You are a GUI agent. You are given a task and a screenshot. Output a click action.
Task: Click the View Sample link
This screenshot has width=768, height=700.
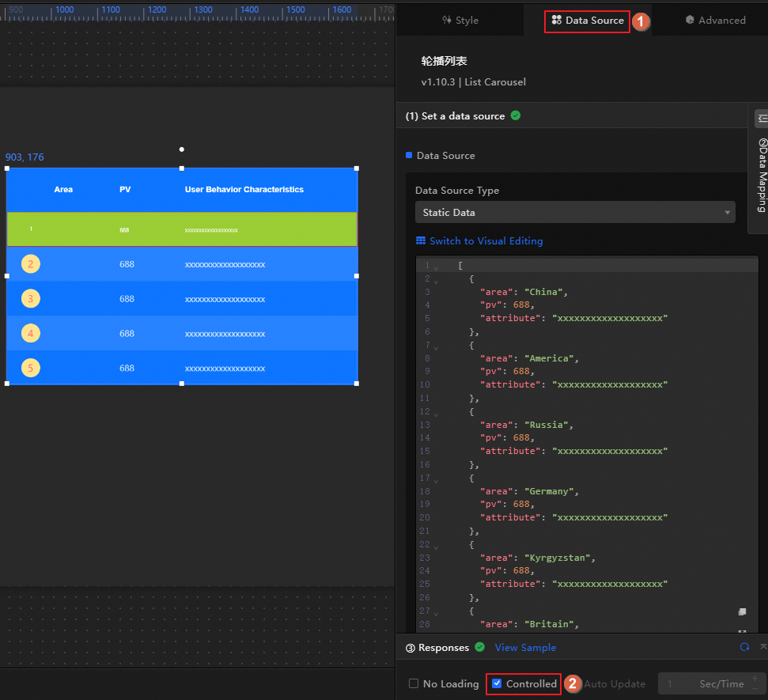point(525,647)
